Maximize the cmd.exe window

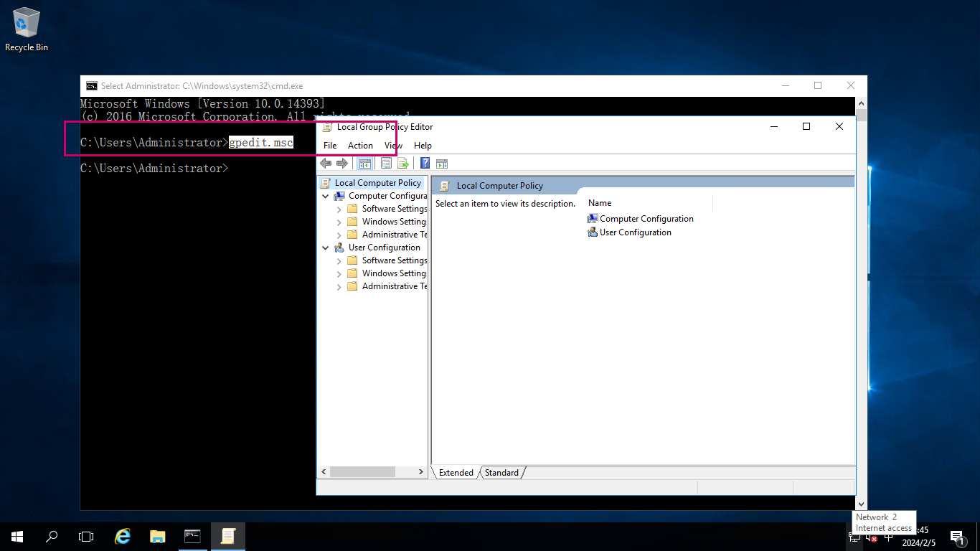(x=818, y=85)
